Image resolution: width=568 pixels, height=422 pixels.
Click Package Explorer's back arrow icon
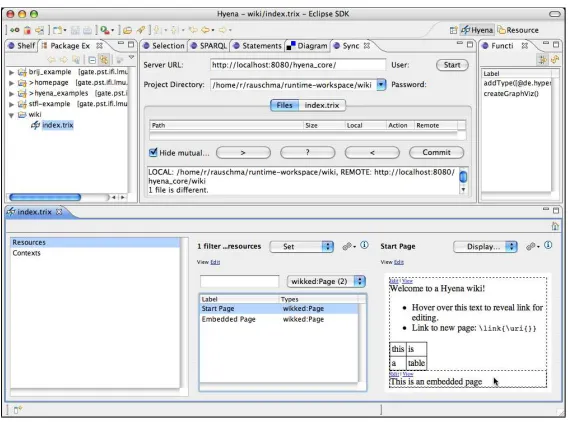tap(51, 59)
